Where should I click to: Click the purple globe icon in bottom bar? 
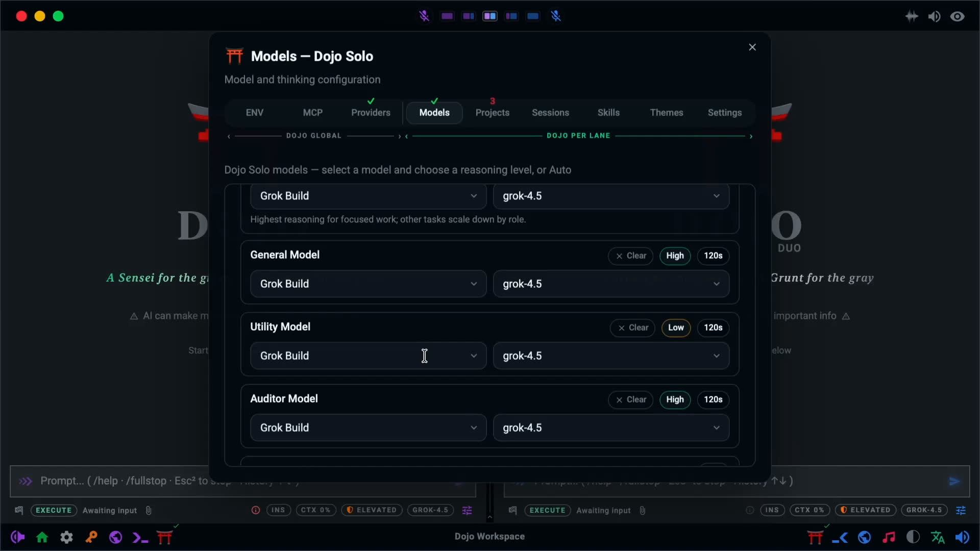[116, 537]
